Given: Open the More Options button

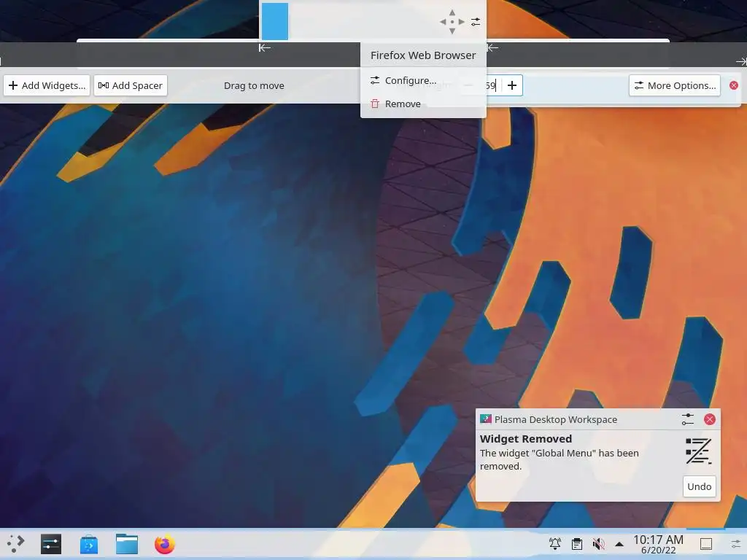Looking at the screenshot, I should pos(675,86).
